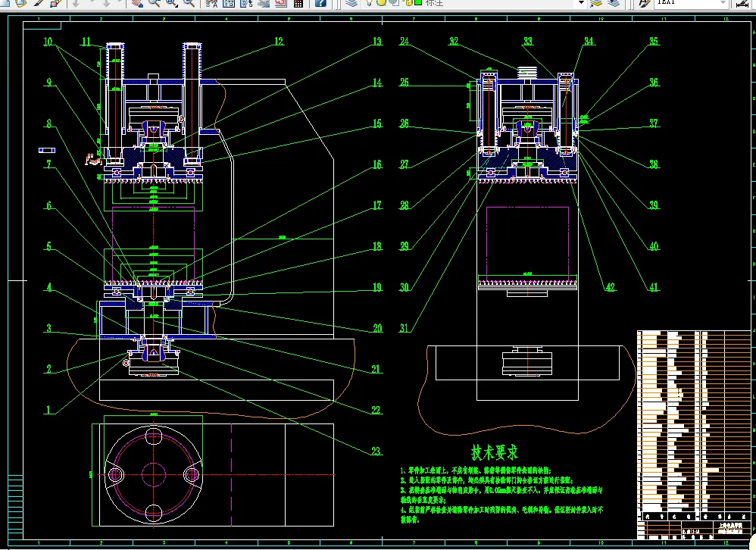Select part callout number 33
The width and height of the screenshot is (756, 550).
[528, 42]
